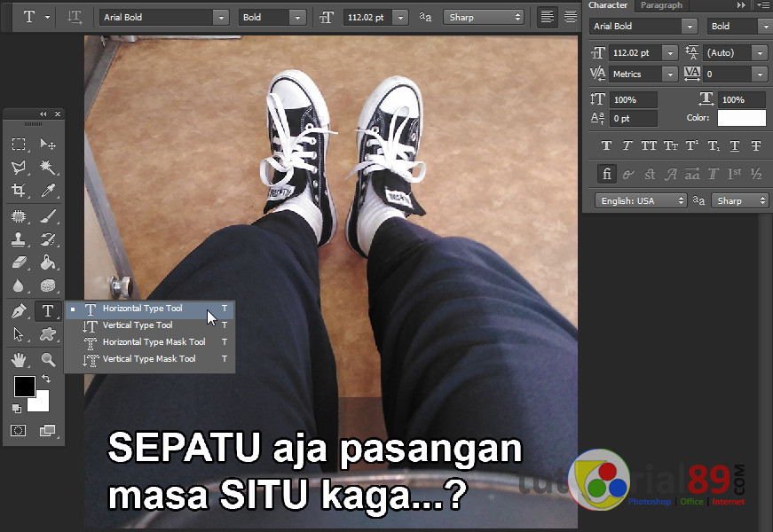Select the Magic Wand tool
773x532 pixels.
(47, 168)
